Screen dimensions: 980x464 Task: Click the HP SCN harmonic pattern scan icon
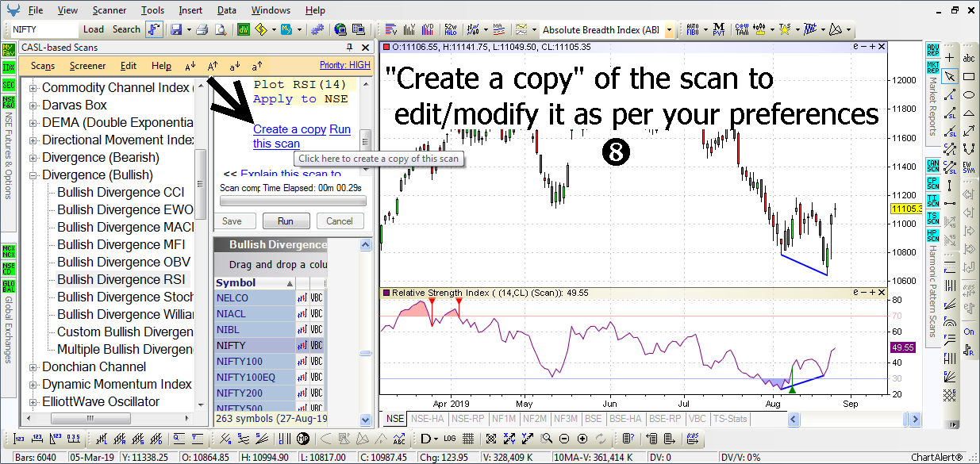932,235
